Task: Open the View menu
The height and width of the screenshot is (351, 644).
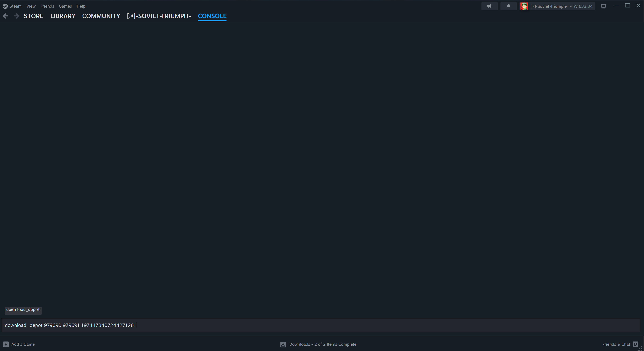Action: pos(31,6)
